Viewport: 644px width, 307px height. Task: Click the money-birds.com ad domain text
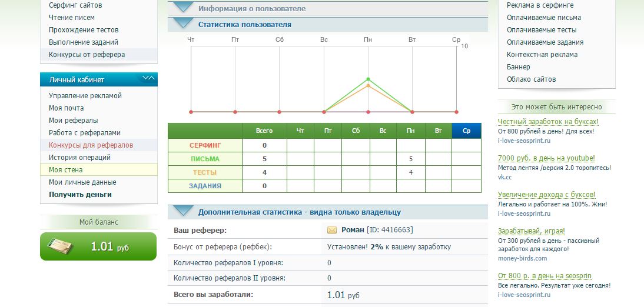(x=522, y=258)
